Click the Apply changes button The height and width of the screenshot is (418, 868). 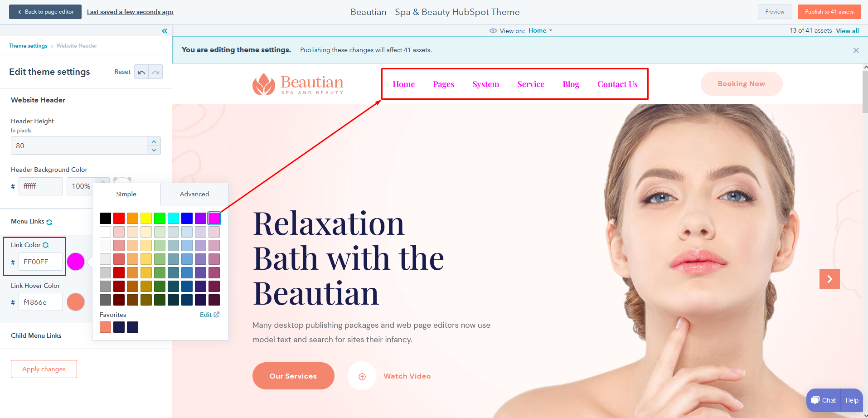(x=44, y=369)
